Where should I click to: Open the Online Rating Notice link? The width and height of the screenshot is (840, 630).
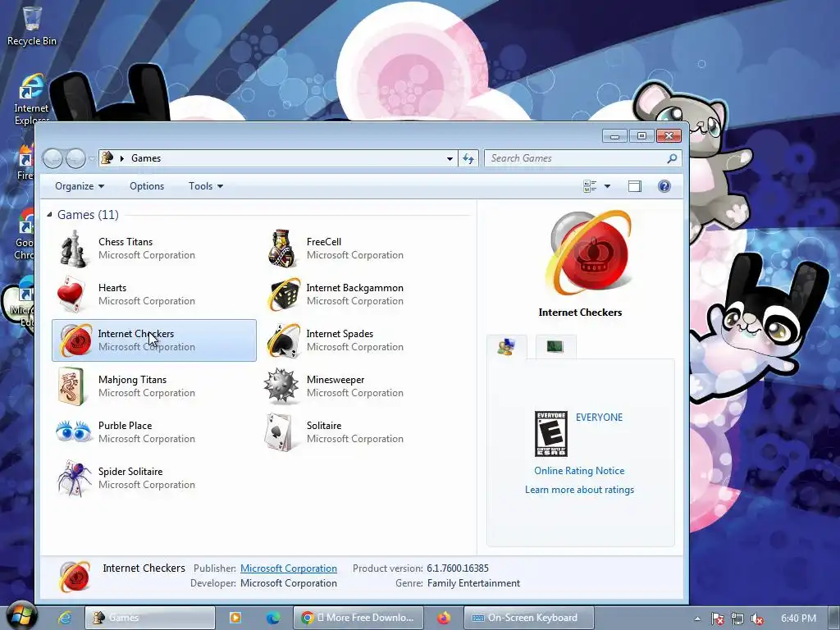(579, 470)
